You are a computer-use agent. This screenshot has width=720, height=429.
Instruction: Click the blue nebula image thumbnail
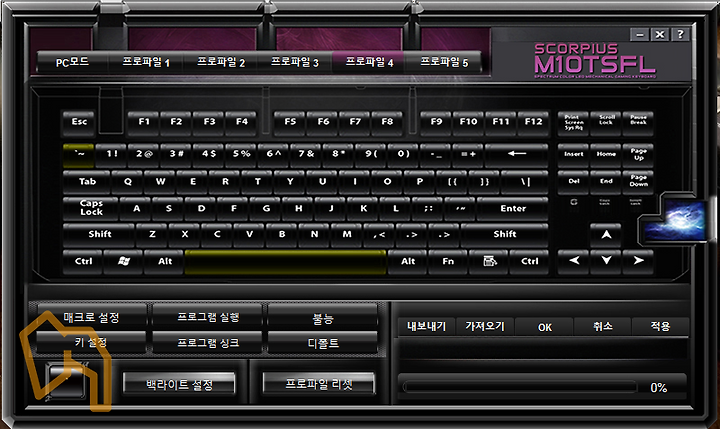(675, 220)
